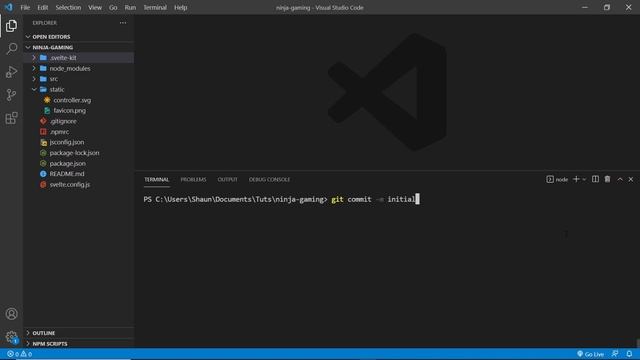
Task: Open controller.svg file
Action: click(72, 100)
